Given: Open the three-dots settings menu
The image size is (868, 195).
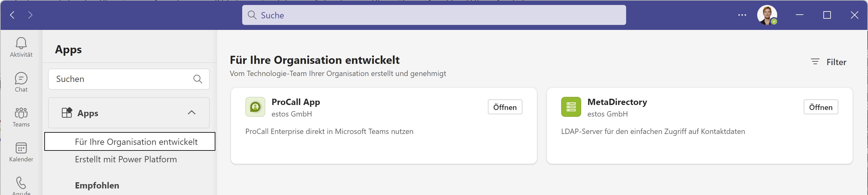Looking at the screenshot, I should coord(742,15).
